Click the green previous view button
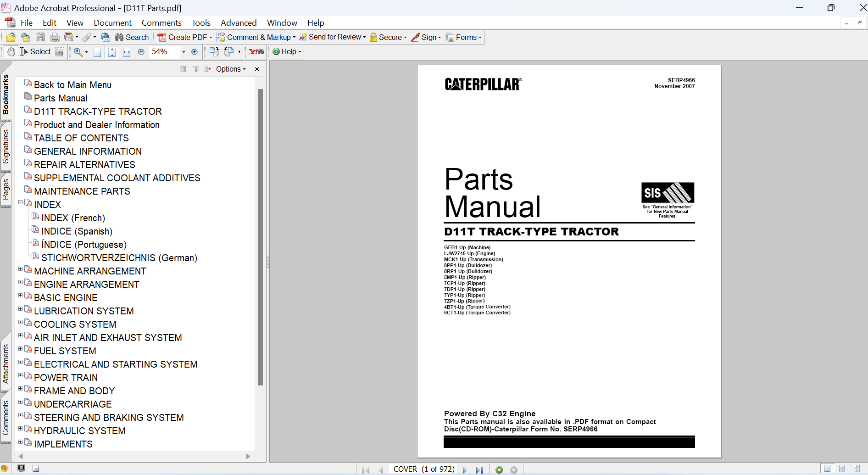 tap(499, 469)
